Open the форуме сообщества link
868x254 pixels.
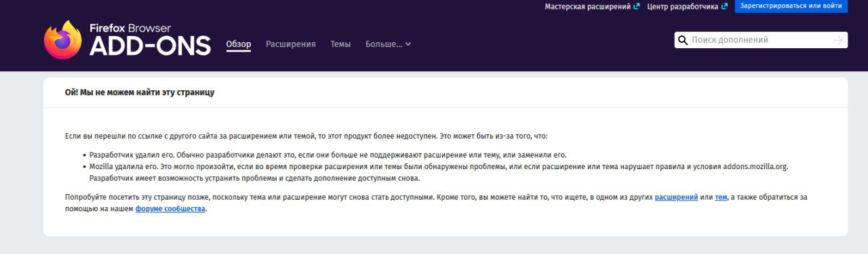click(x=170, y=208)
